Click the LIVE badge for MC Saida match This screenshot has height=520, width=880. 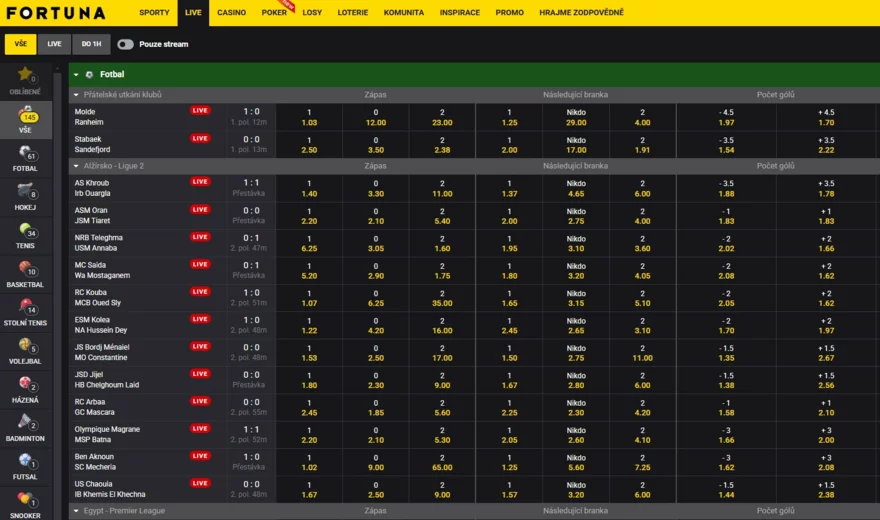tap(200, 264)
